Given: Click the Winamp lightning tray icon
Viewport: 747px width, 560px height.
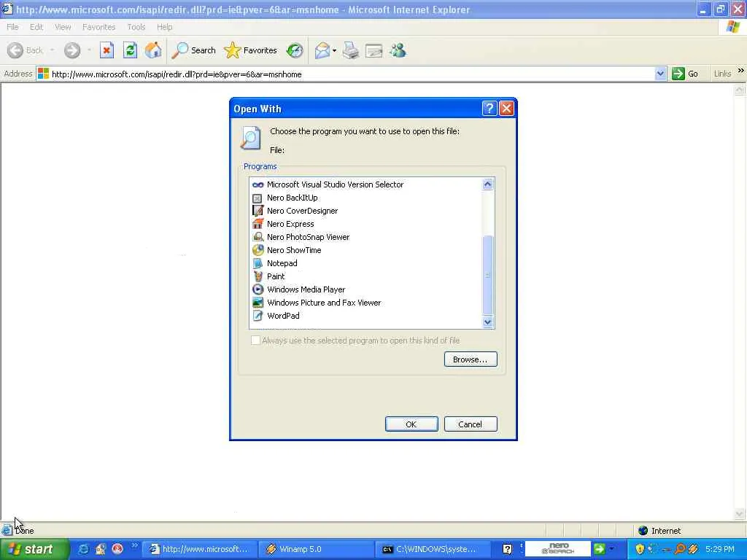Looking at the screenshot, I should 693,549.
